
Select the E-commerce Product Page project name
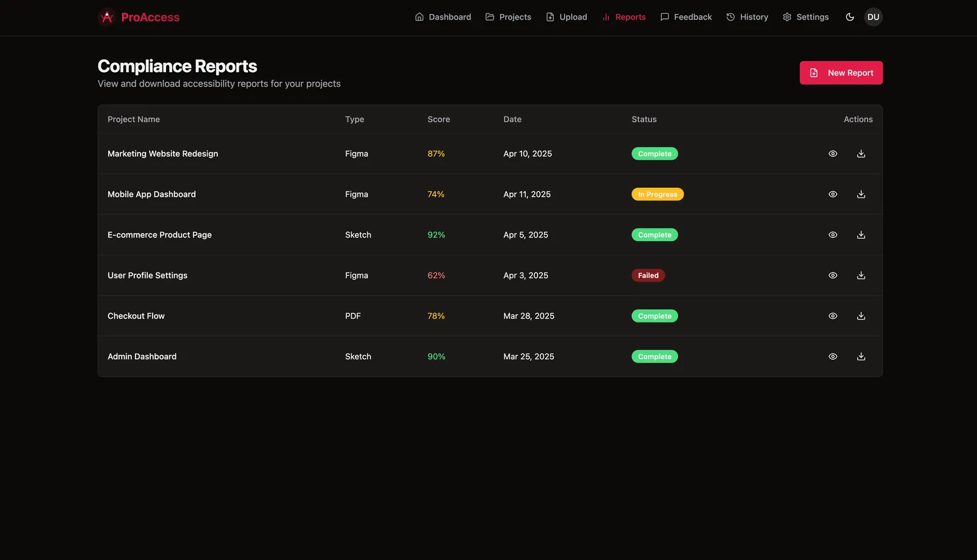(x=159, y=235)
